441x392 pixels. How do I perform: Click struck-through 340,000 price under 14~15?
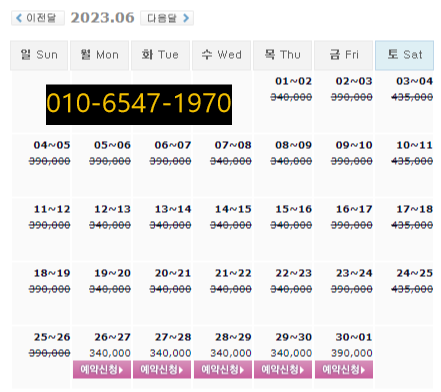[x=231, y=225]
